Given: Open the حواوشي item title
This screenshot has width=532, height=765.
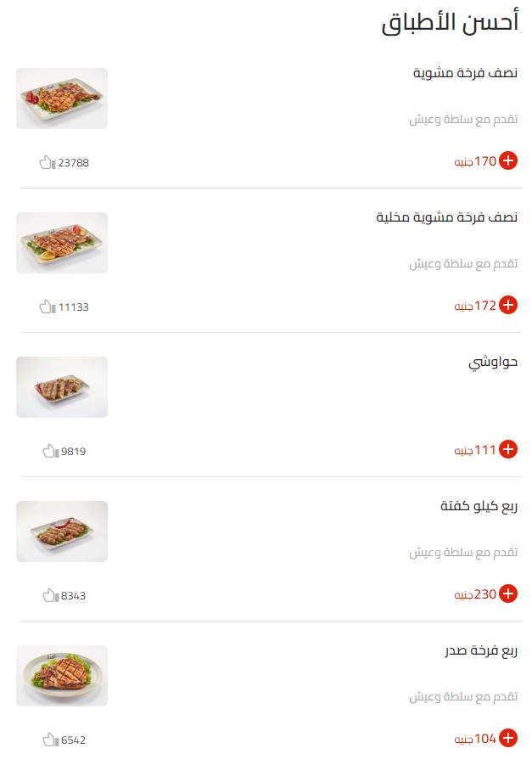Looking at the screenshot, I should point(493,363).
